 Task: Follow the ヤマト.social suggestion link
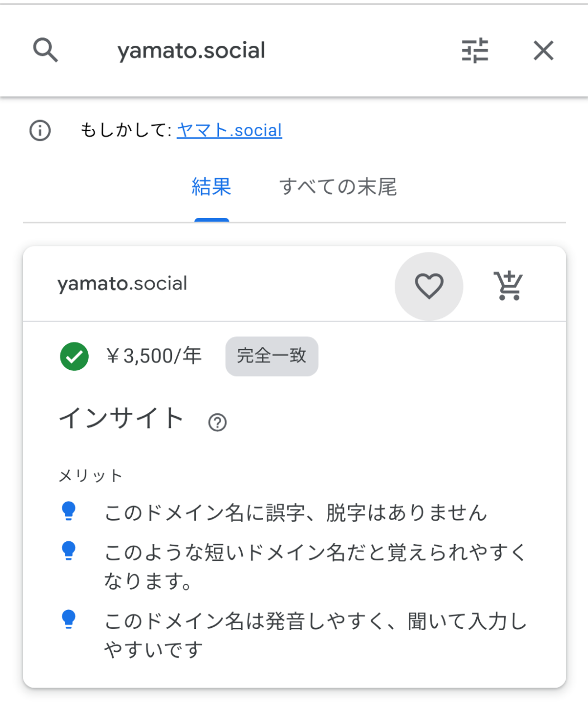230,130
